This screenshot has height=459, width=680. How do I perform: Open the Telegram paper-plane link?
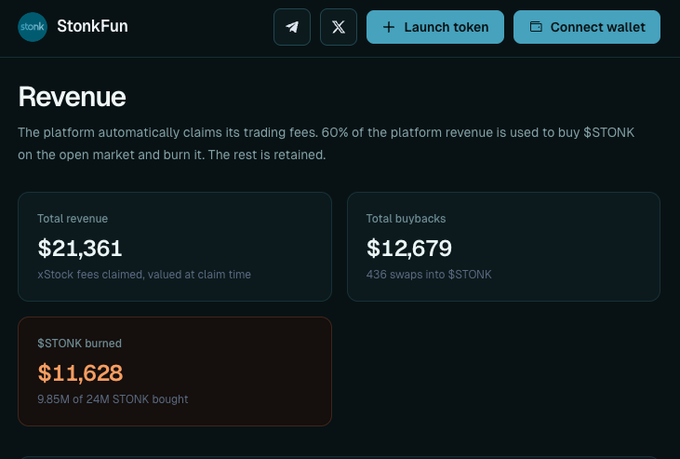[x=292, y=27]
